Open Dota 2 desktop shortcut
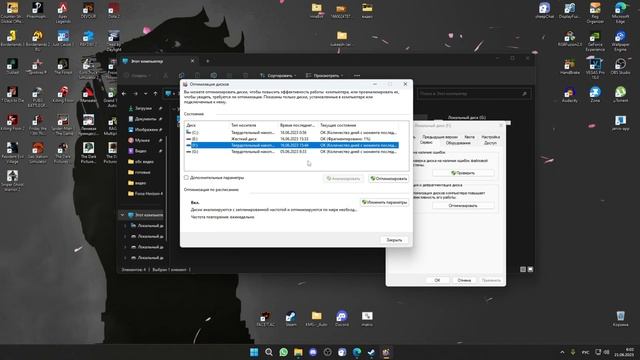The height and width of the screenshot is (360, 640). [113, 10]
